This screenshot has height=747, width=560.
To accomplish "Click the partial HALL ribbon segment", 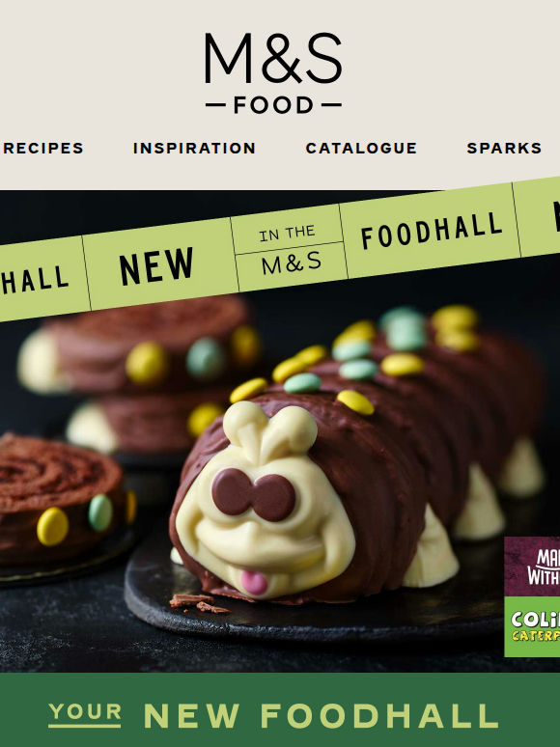I will coord(35,280).
